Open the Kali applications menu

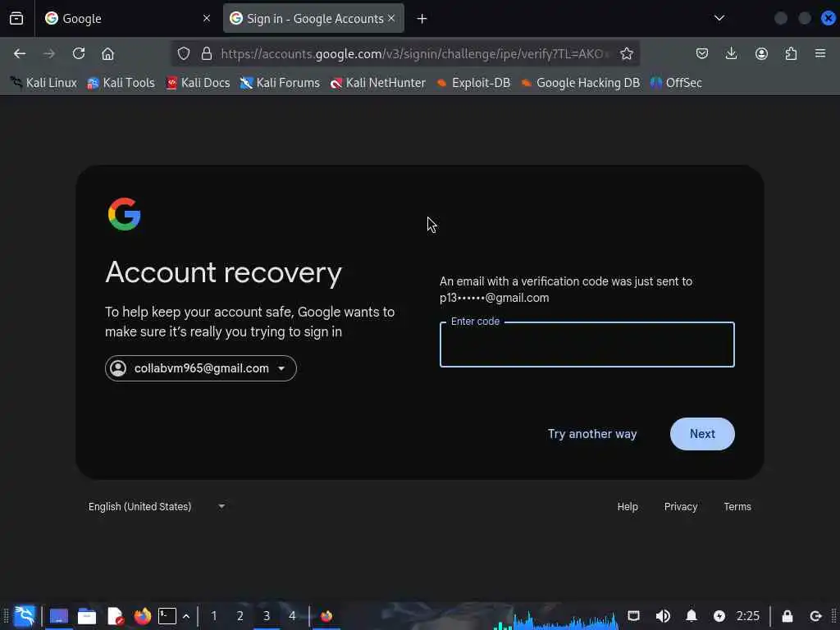point(25,616)
